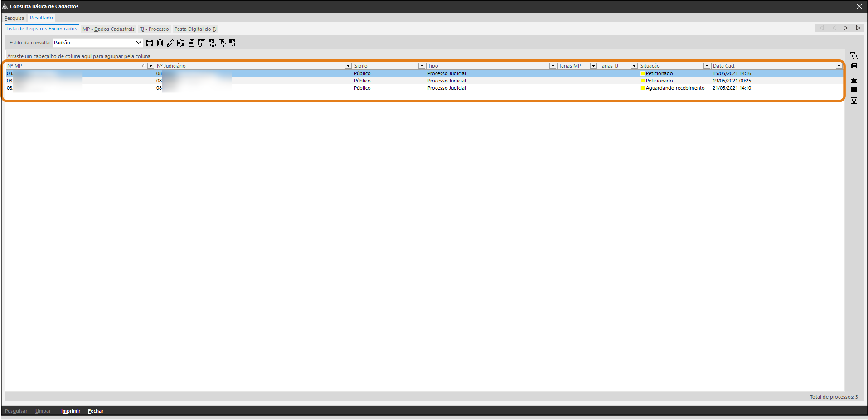Minimize the Consulta Básica de Cadastros window
This screenshot has width=868, height=420.
click(839, 6)
